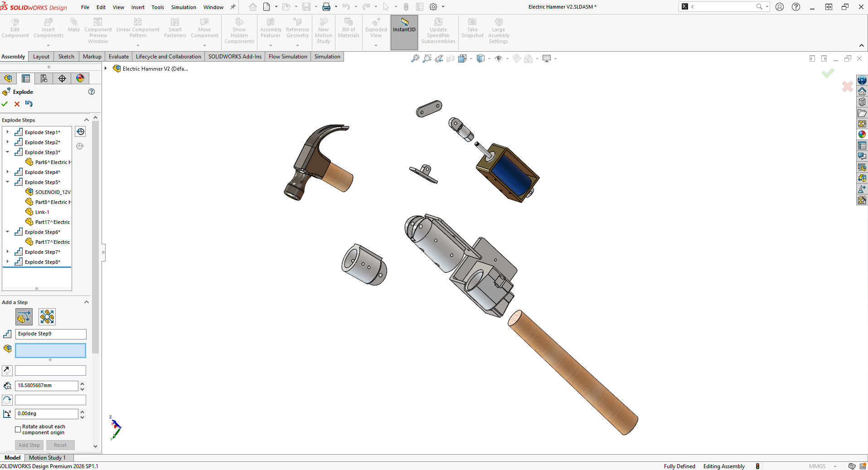Screen dimensions: 868x470
Task: Toggle the rotation direction reverse button
Action: (7, 400)
